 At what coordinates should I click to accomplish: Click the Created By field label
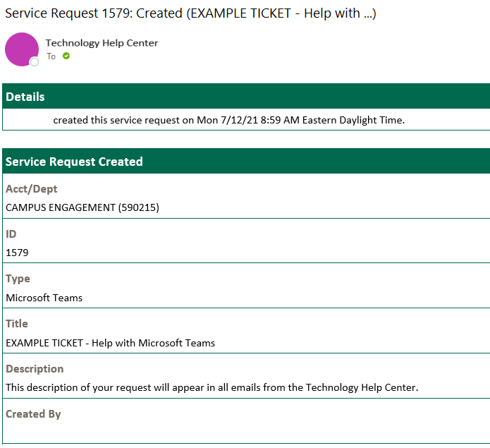point(33,414)
